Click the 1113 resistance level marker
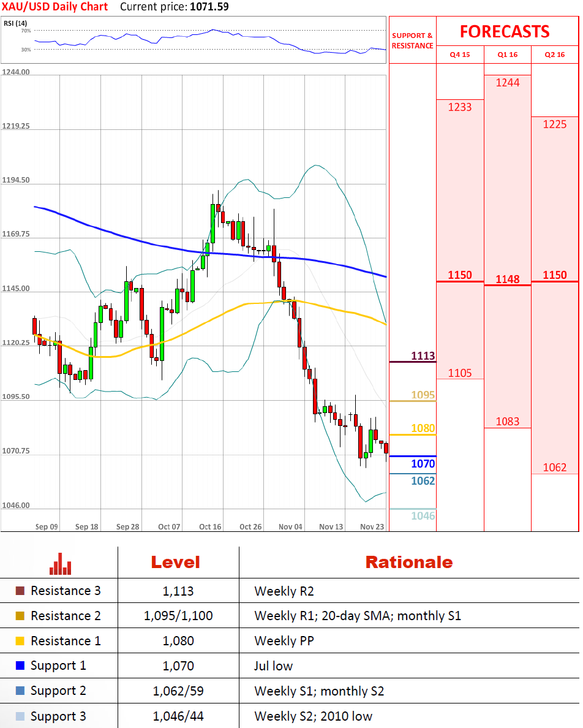Viewport: 583px width, 728px height. (423, 356)
